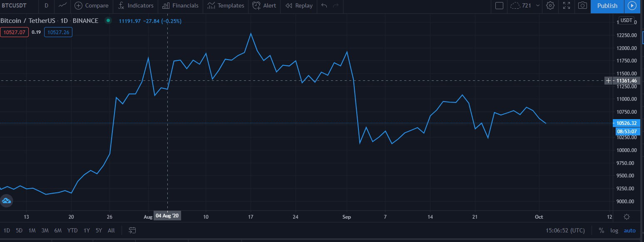644x242 pixels.
Task: Expand the saved layouts dropdown arrow
Action: click(x=538, y=5)
